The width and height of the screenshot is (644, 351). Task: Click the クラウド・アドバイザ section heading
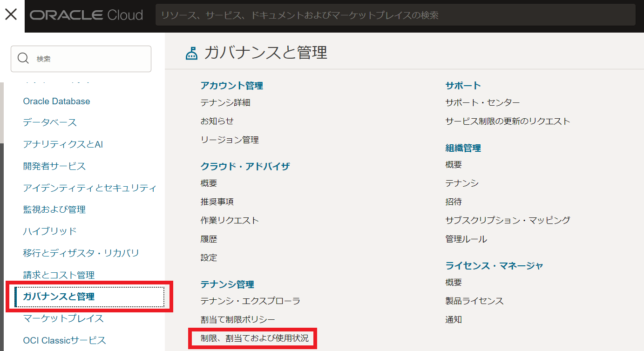click(x=245, y=166)
